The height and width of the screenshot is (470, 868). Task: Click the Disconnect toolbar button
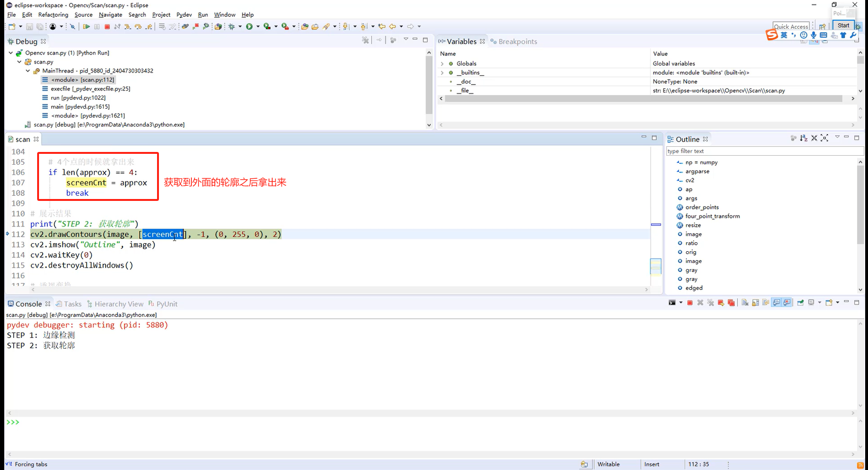[x=117, y=26]
